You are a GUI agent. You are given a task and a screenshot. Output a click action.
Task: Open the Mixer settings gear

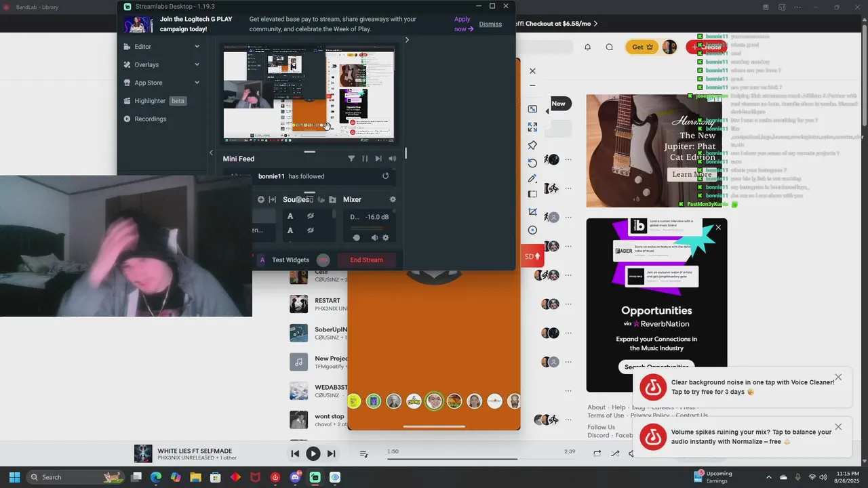coord(393,199)
